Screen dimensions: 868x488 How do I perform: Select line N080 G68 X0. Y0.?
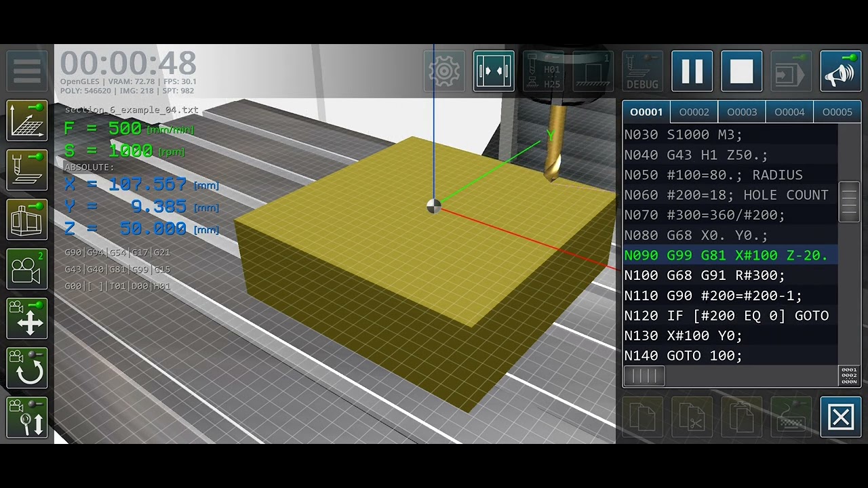[x=730, y=235]
